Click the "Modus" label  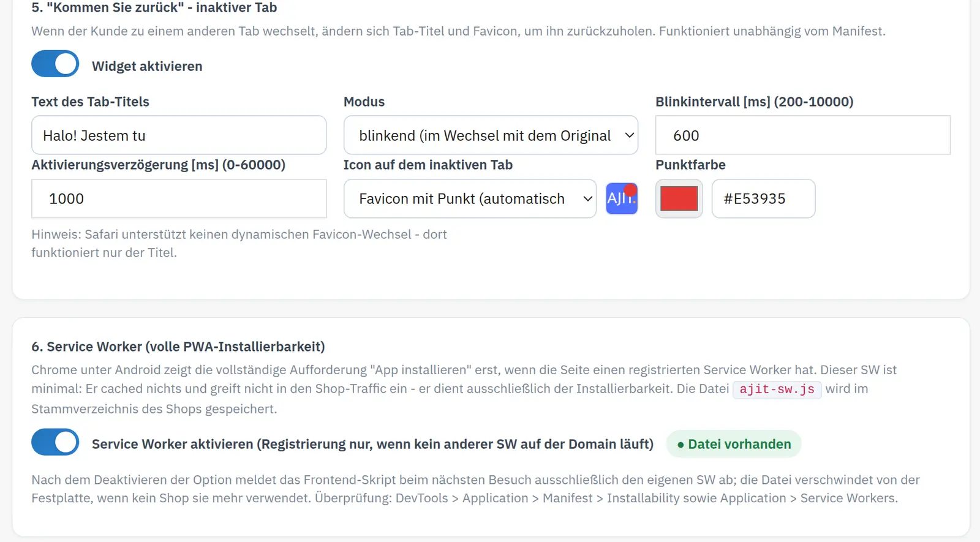coord(364,102)
